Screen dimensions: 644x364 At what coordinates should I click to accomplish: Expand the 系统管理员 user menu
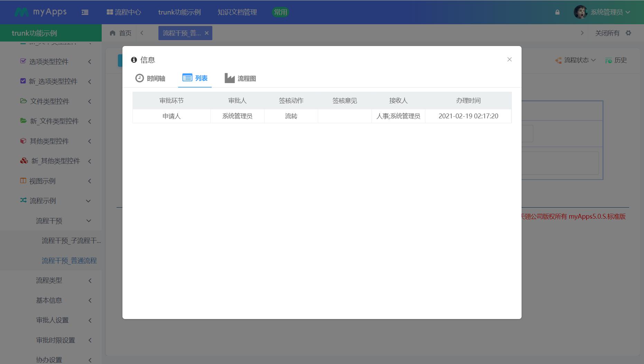pyautogui.click(x=610, y=12)
